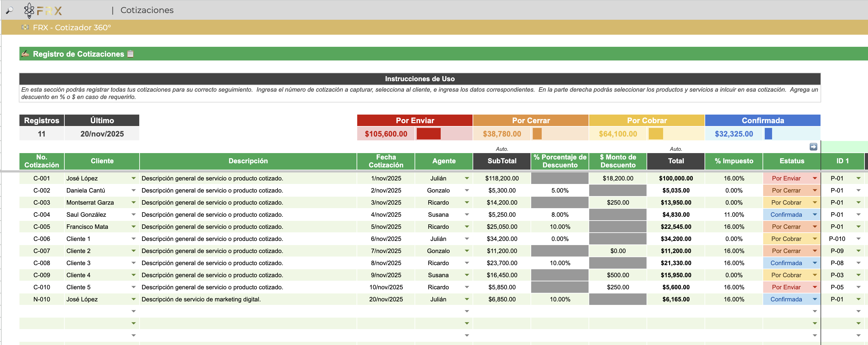
Task: Expand Estatus dropdown for C-010 Por Enviar
Action: click(814, 287)
